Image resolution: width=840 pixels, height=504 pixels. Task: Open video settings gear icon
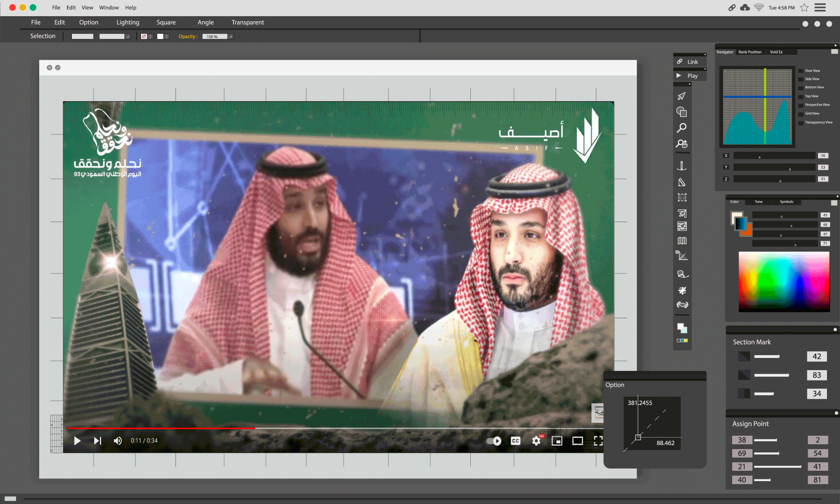tap(536, 441)
